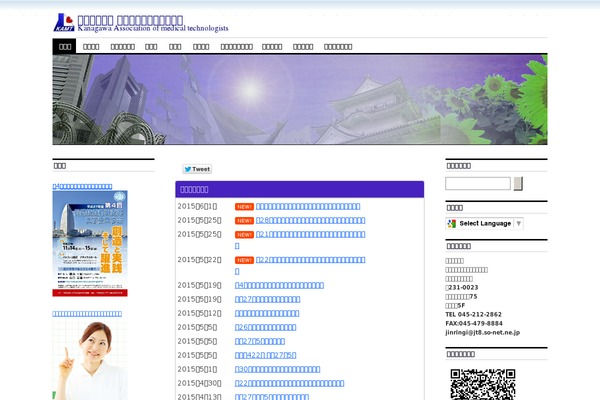Open the 5月25日 news link starting with 21

(310, 234)
